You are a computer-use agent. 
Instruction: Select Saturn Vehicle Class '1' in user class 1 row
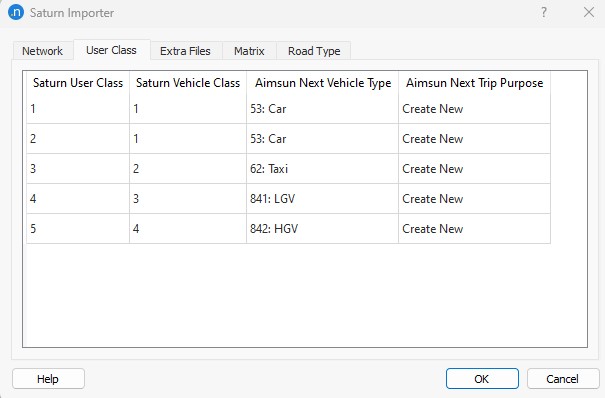[x=188, y=109]
